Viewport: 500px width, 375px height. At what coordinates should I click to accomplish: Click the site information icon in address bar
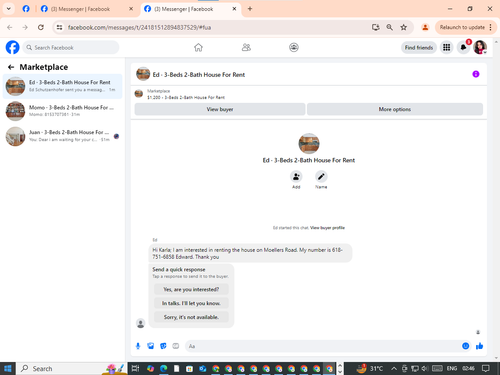point(59,27)
